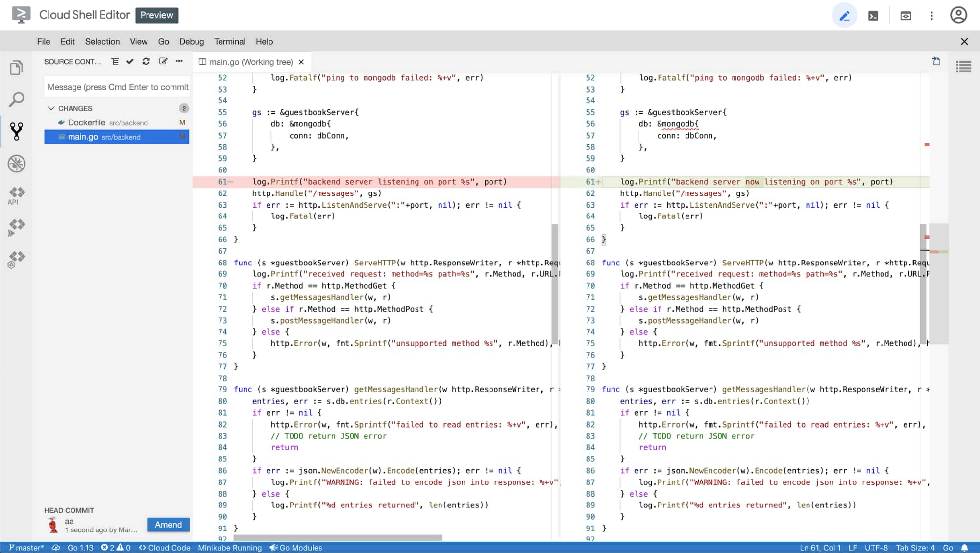Click the Minikube Running status indicator

(x=229, y=547)
